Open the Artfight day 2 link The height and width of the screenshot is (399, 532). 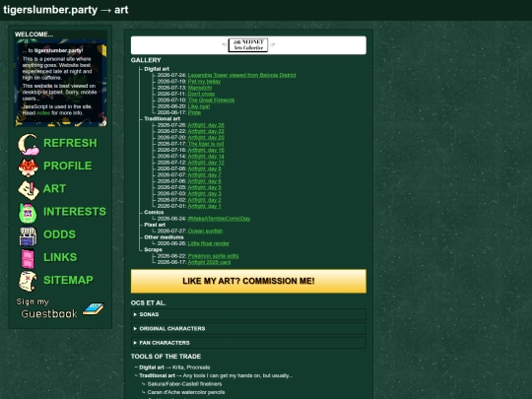pos(205,200)
